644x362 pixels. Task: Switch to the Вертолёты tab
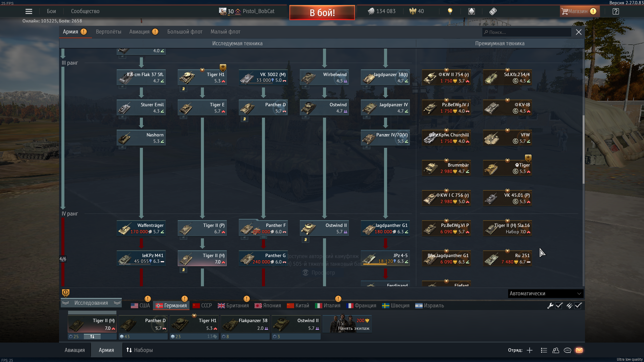(109, 32)
